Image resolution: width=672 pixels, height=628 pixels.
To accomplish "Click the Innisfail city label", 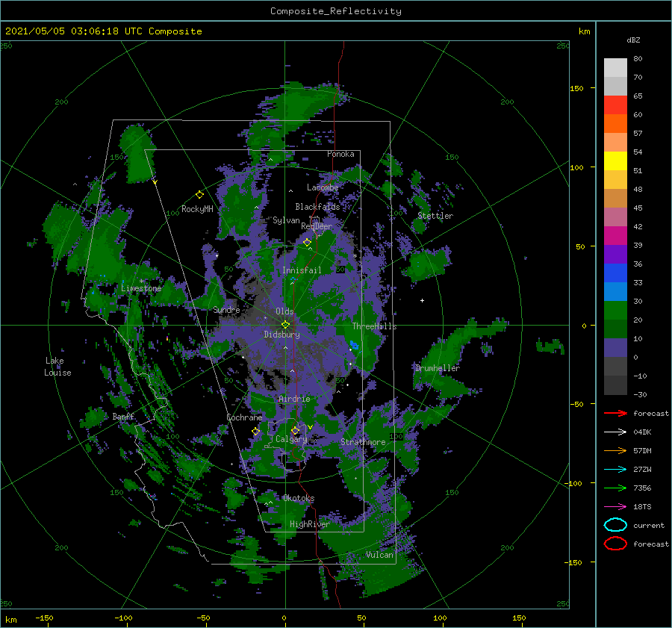I will (302, 270).
